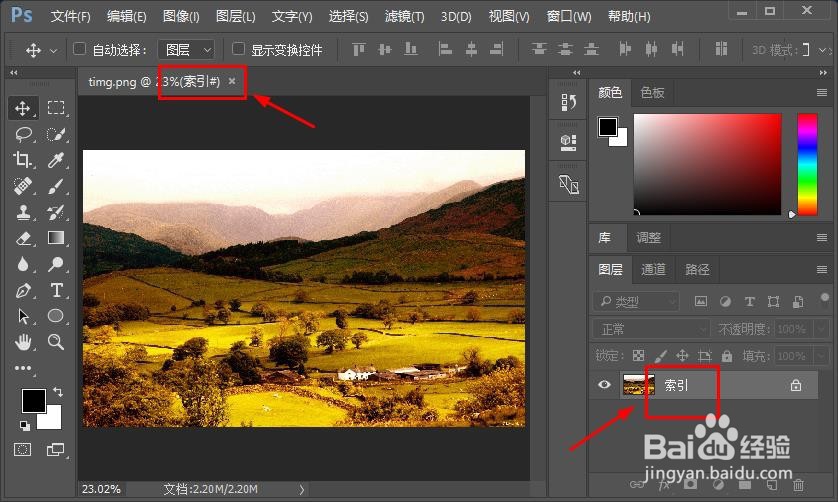Image resolution: width=838 pixels, height=502 pixels.
Task: Open the 正常 blend mode dropdown
Action: pos(650,329)
